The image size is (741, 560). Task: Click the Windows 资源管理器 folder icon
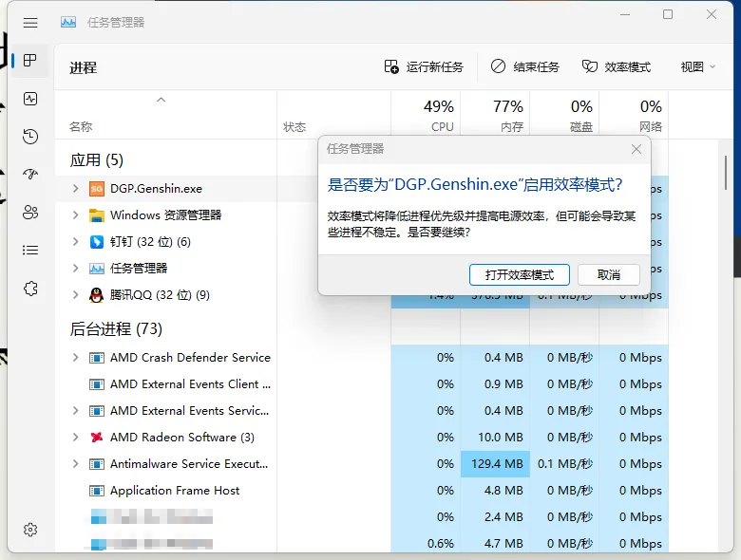[96, 215]
